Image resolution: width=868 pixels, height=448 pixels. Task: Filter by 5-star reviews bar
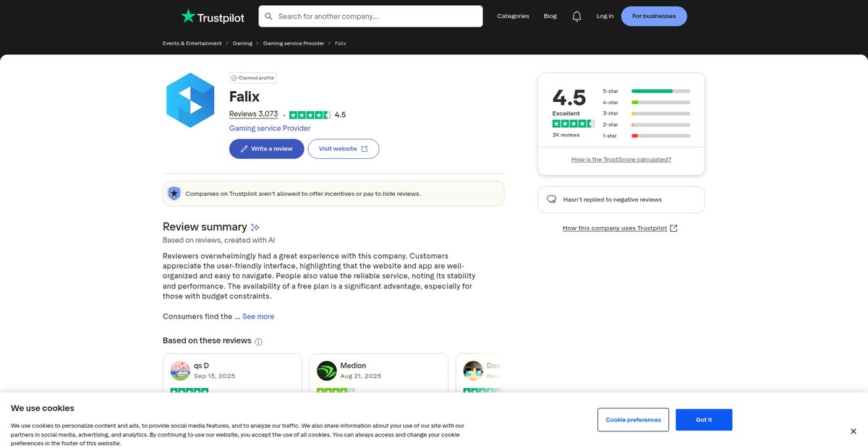(x=647, y=91)
